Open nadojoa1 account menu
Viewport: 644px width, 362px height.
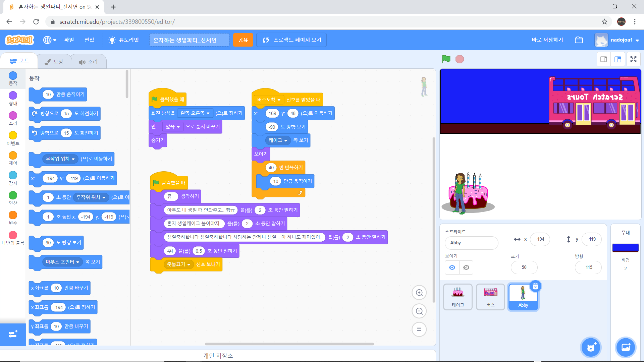[617, 40]
